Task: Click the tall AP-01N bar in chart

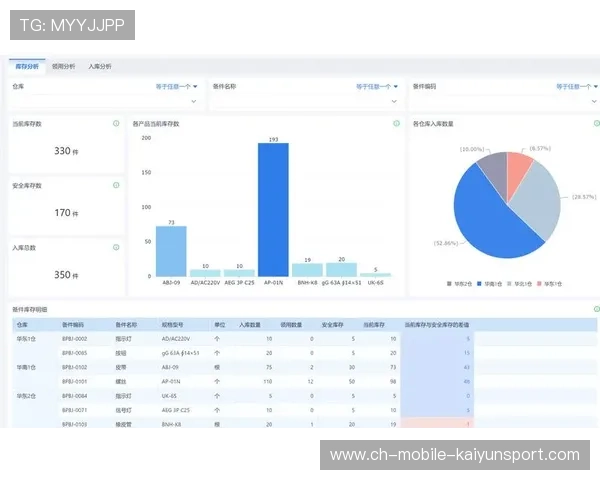Action: pyautogui.click(x=273, y=209)
